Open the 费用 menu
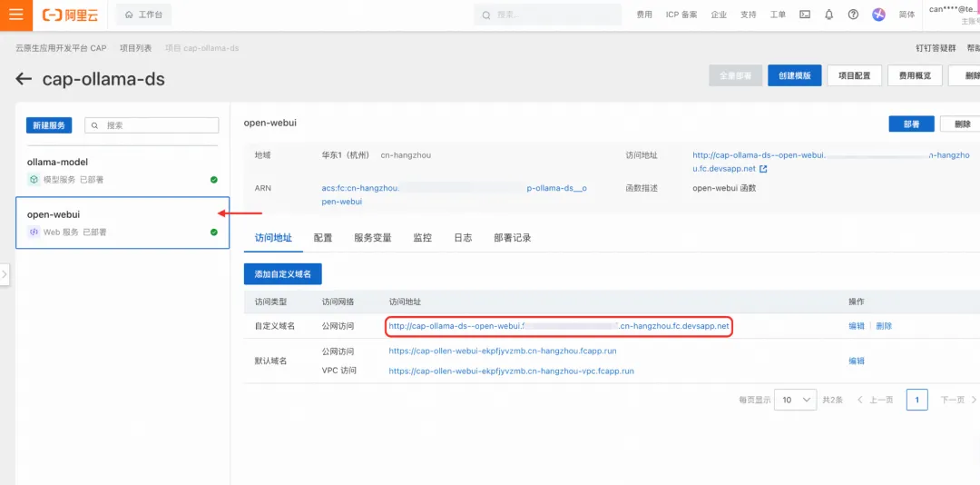 point(644,15)
